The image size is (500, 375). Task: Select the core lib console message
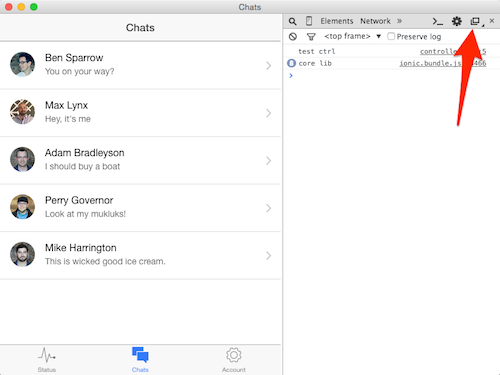click(x=315, y=63)
